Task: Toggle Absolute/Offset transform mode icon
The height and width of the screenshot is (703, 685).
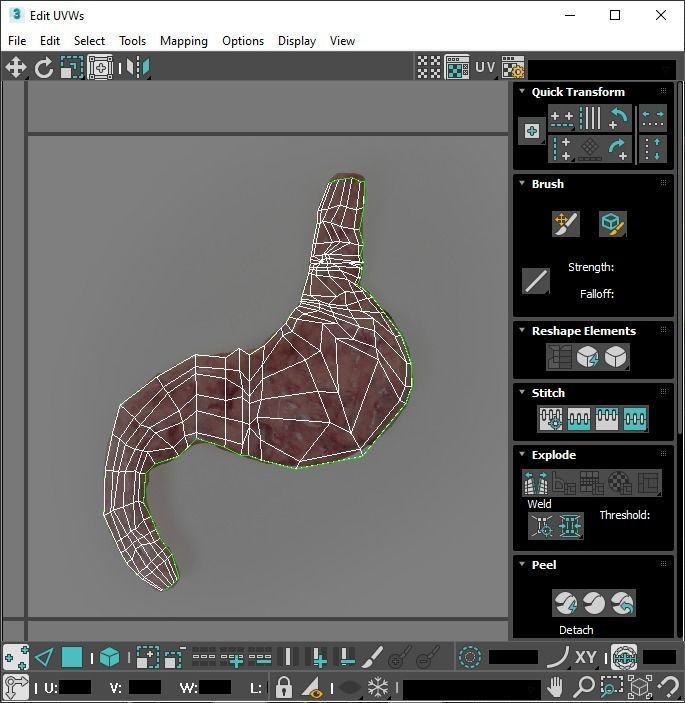Action: (x=16, y=686)
